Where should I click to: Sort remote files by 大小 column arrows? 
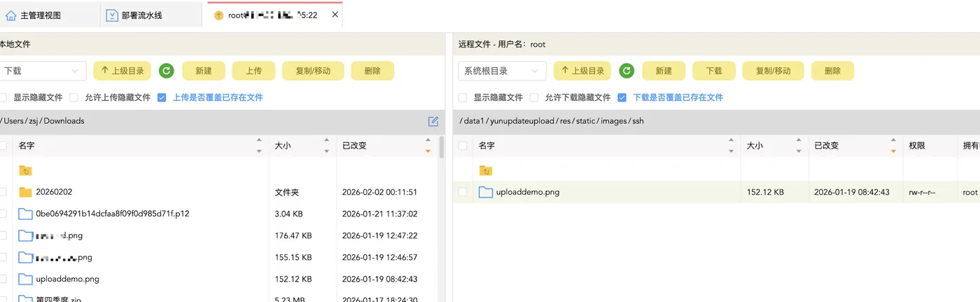pyautogui.click(x=798, y=146)
